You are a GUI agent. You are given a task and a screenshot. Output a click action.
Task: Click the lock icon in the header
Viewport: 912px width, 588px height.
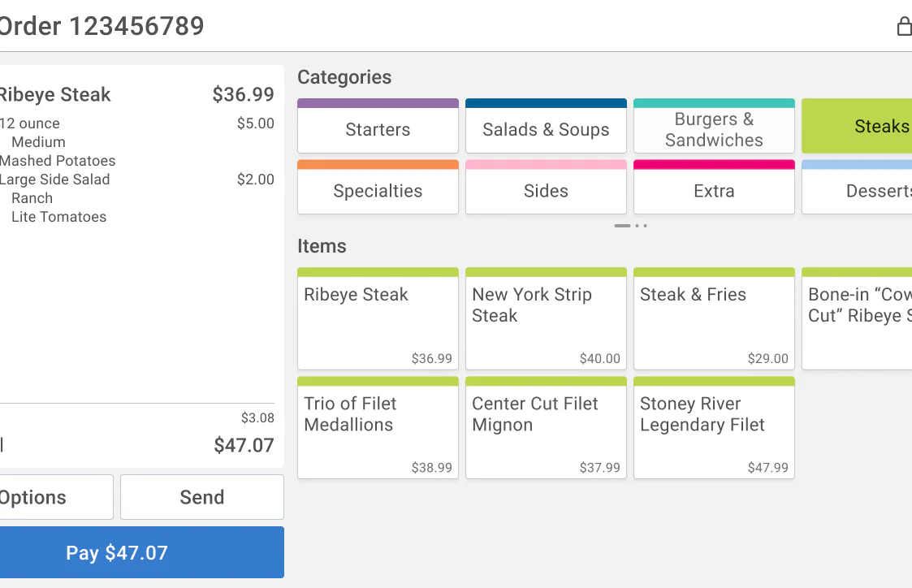[x=905, y=26]
